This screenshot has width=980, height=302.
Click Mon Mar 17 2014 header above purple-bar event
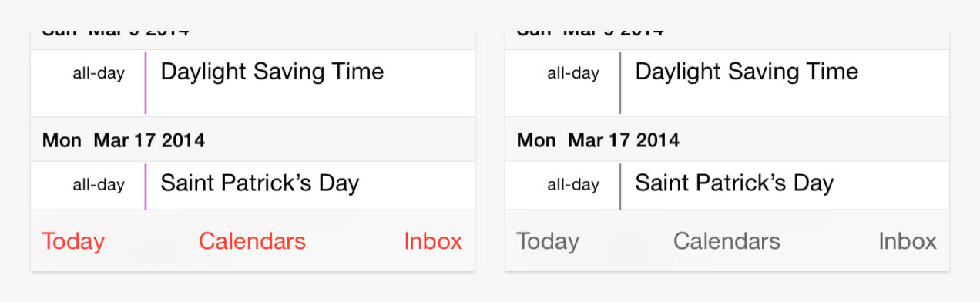click(x=123, y=140)
